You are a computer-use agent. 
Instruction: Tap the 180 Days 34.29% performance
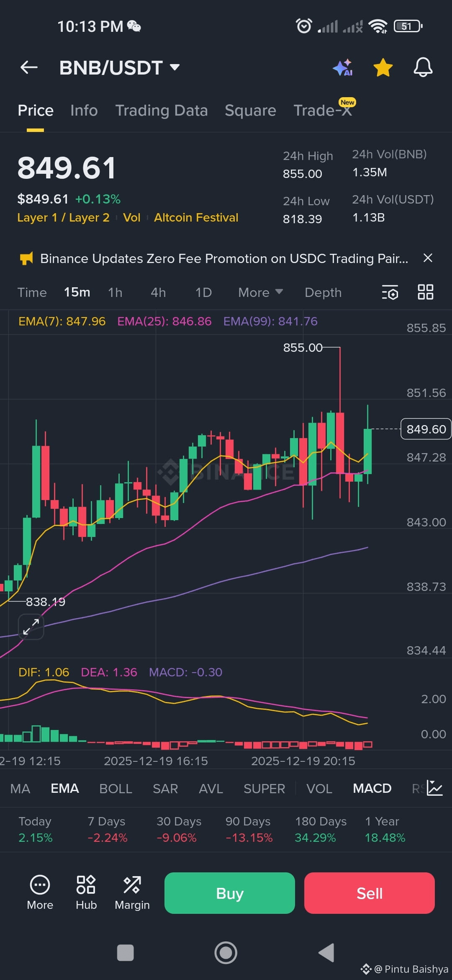point(321,829)
